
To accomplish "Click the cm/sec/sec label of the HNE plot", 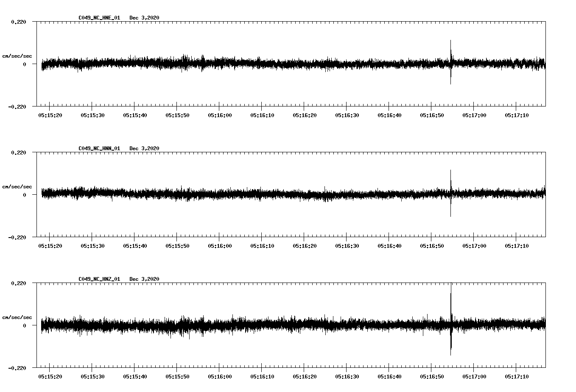I will pos(17,56).
